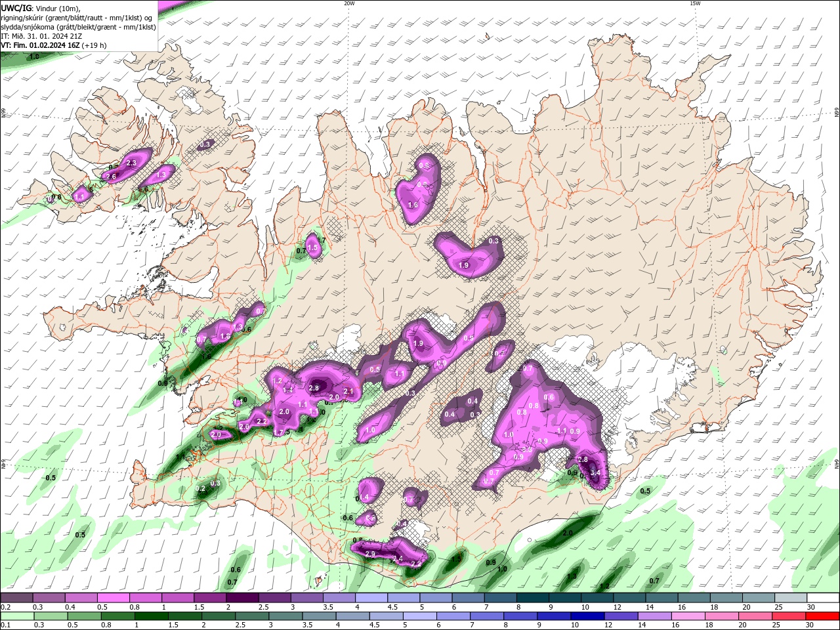Click the "15W" longitude label
The image size is (840, 630).
click(695, 3)
